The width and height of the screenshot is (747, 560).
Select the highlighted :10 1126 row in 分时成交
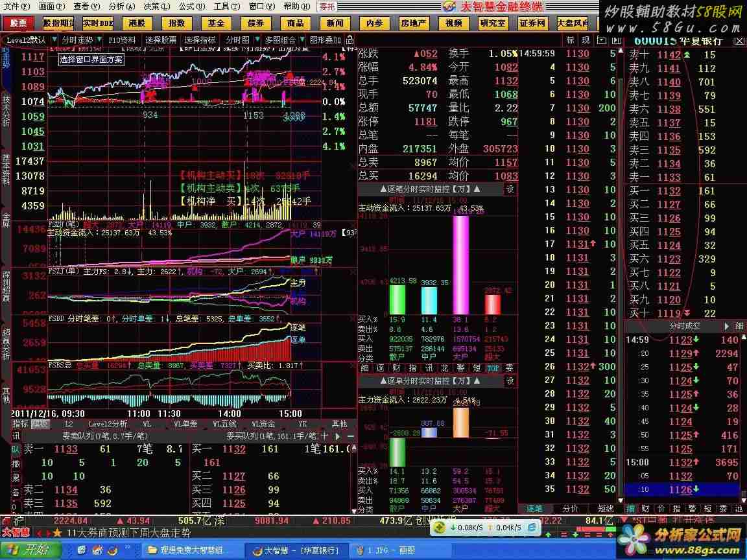pos(682,489)
